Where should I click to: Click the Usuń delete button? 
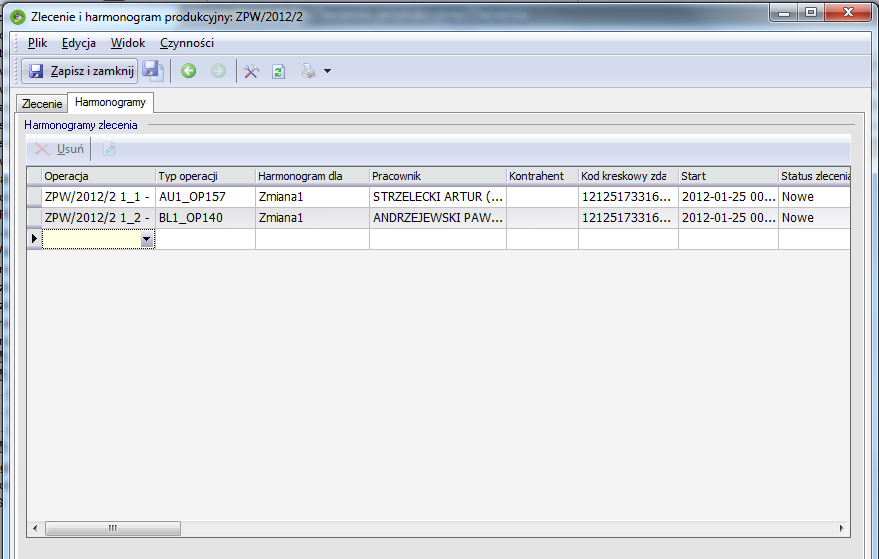59,149
